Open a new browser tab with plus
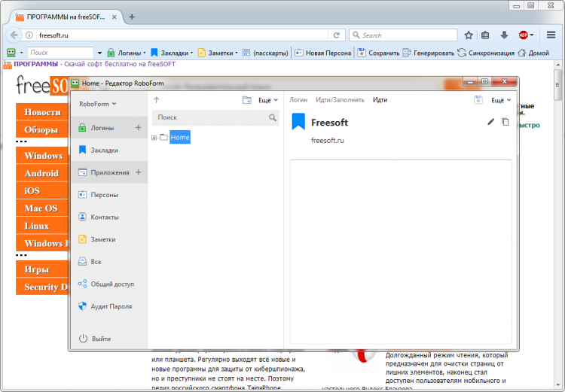This screenshot has height=392, width=565. point(132,17)
